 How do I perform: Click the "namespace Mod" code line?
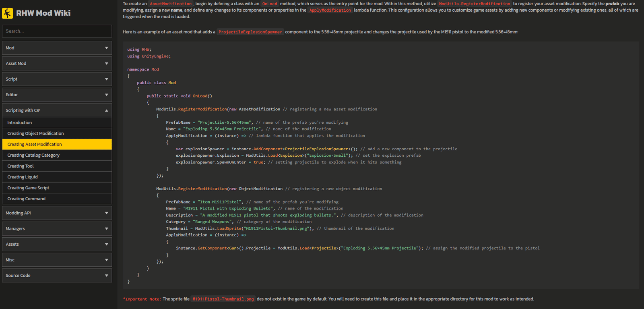pos(143,69)
